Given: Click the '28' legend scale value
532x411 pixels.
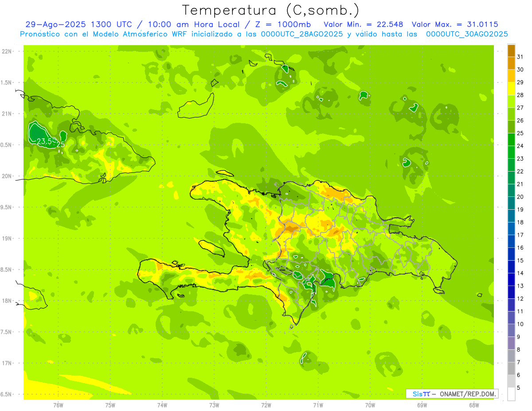Looking at the screenshot, I should (520, 95).
